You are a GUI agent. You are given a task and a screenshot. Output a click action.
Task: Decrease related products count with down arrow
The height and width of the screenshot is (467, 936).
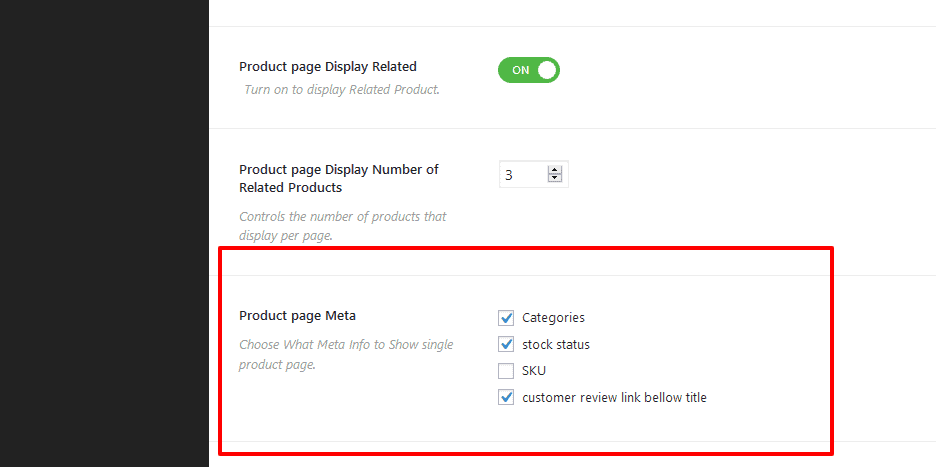tap(555, 179)
